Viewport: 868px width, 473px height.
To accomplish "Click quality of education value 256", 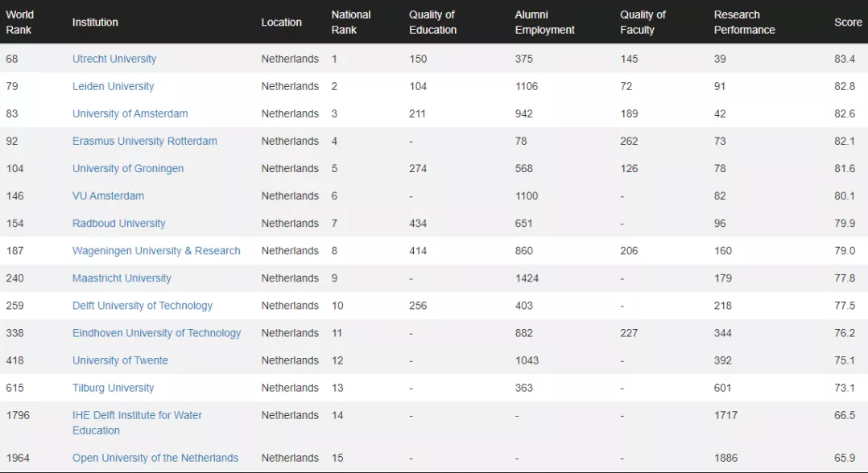I will point(418,306).
